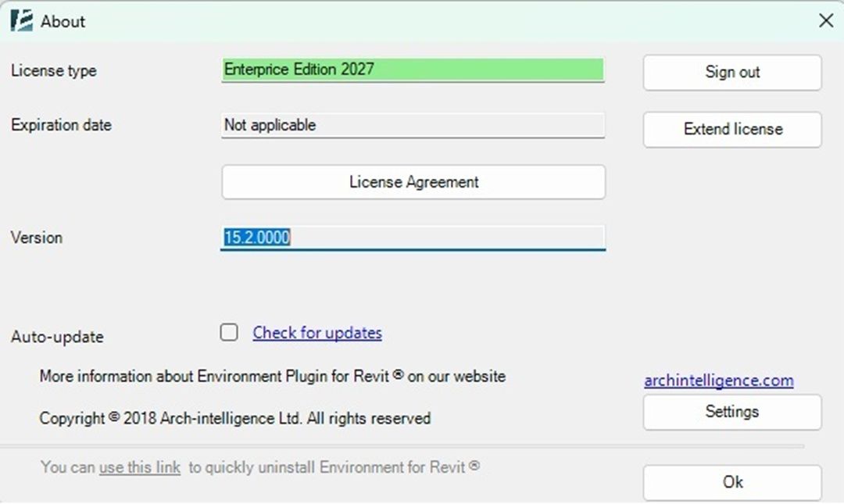Visit the archintelligence.com link
The height and width of the screenshot is (504, 844).
(719, 381)
